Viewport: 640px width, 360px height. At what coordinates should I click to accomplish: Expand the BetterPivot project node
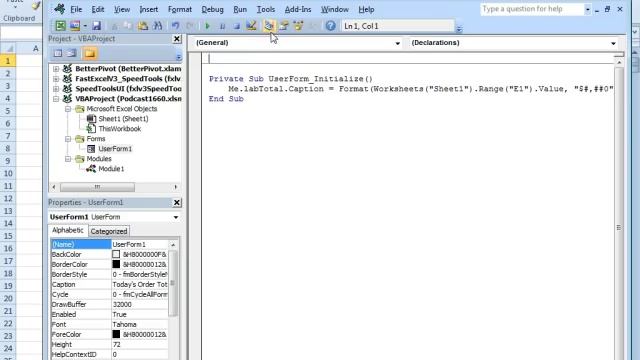click(x=56, y=69)
